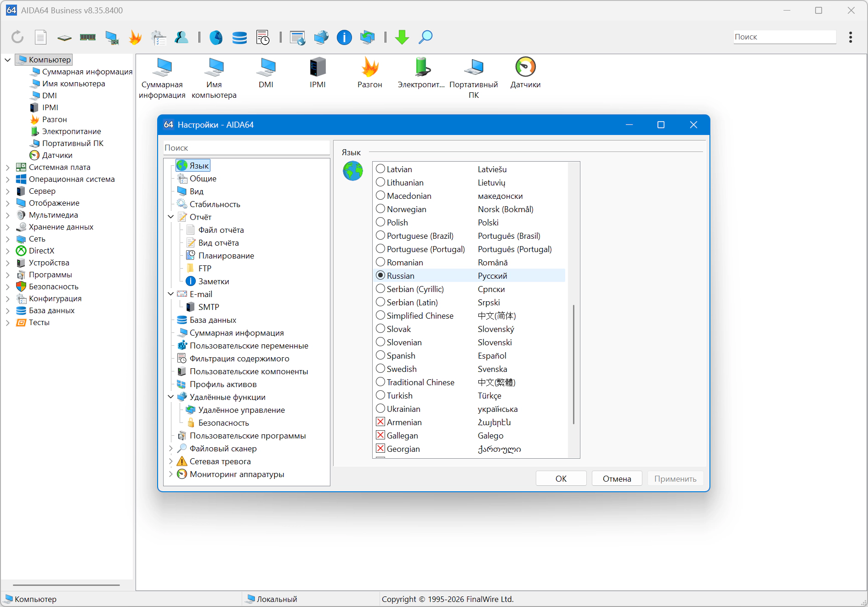Open the IPMI large icon

[318, 73]
